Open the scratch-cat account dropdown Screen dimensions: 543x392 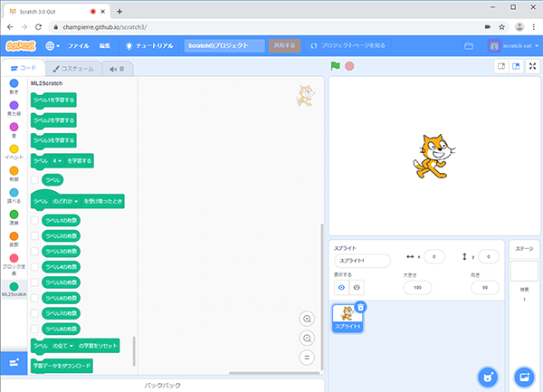coord(513,45)
